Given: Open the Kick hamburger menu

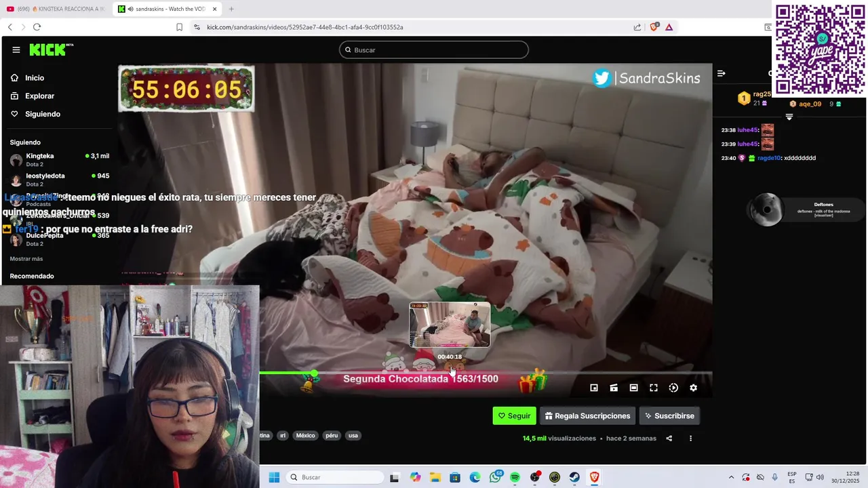Looking at the screenshot, I should click(x=16, y=50).
